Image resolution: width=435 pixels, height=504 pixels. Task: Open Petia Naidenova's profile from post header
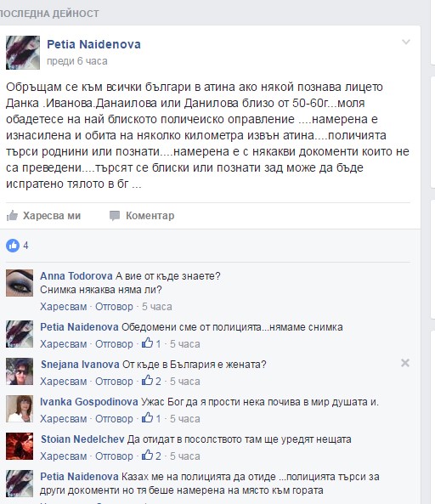click(93, 44)
